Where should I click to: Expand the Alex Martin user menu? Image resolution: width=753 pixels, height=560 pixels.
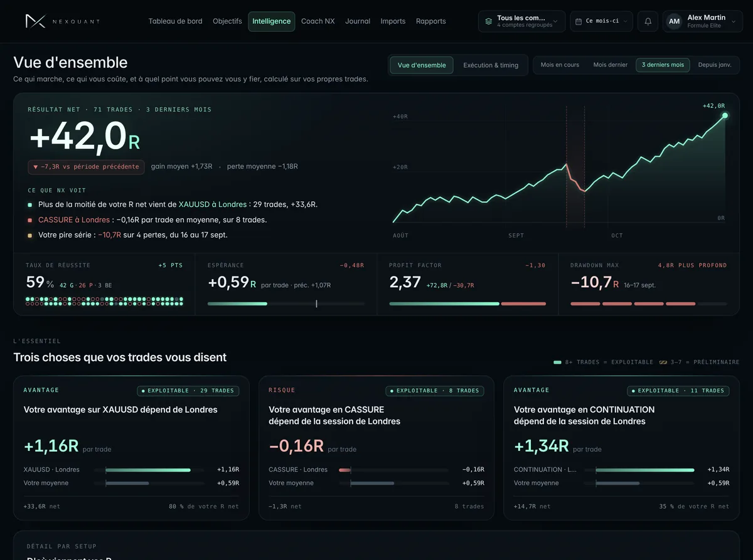coord(702,21)
